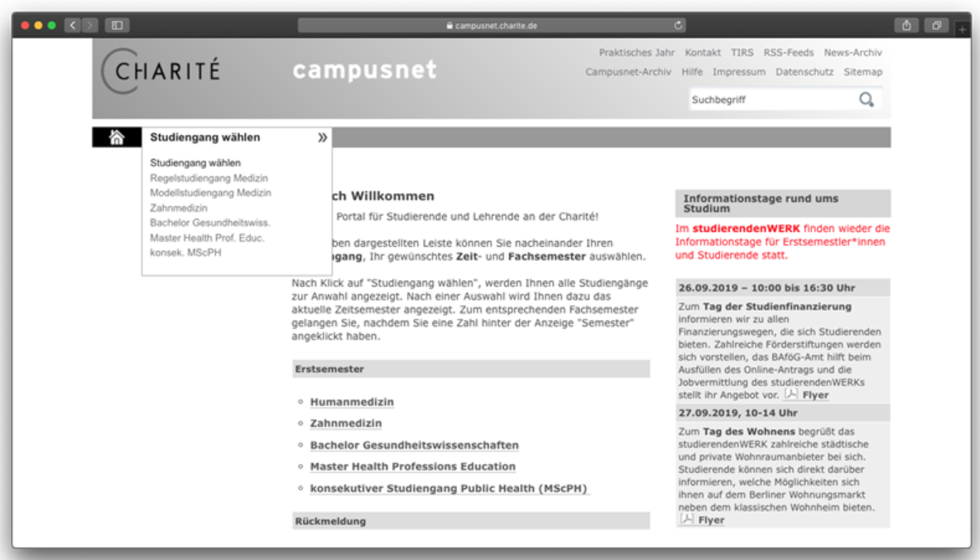
Task: Open the Studiengang wählen dropdown header
Action: [x=237, y=138]
